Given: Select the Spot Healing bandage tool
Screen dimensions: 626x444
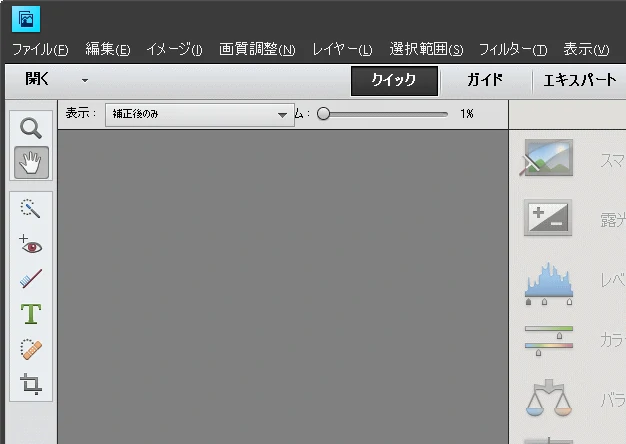Looking at the screenshot, I should 31,349.
